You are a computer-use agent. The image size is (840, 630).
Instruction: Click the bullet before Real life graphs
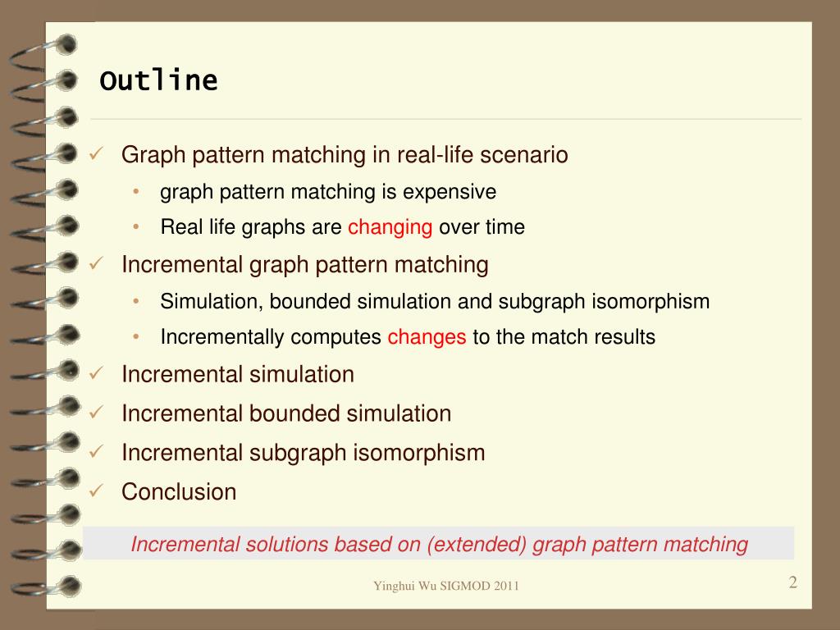pyautogui.click(x=136, y=227)
